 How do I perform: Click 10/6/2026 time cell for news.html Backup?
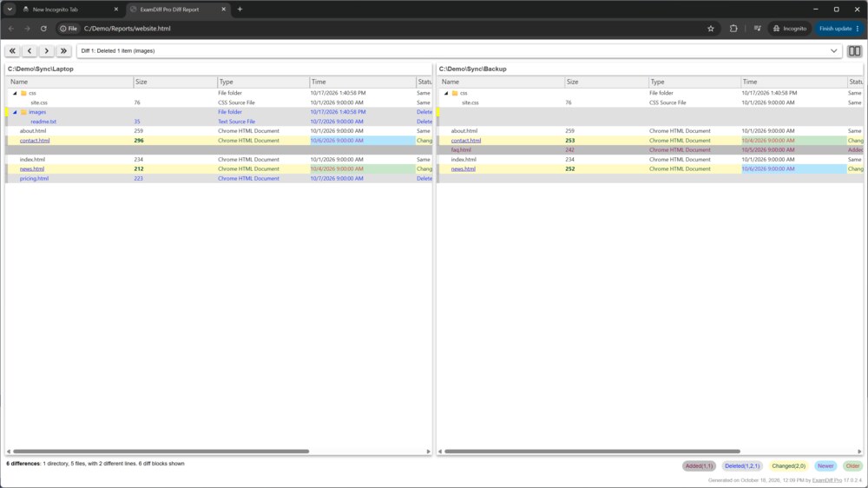(794, 169)
